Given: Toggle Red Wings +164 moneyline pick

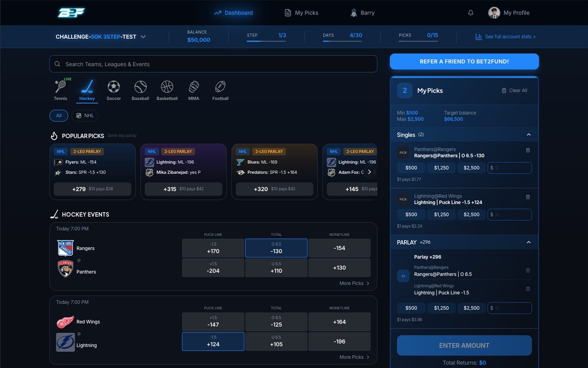Looking at the screenshot, I should click(x=339, y=322).
